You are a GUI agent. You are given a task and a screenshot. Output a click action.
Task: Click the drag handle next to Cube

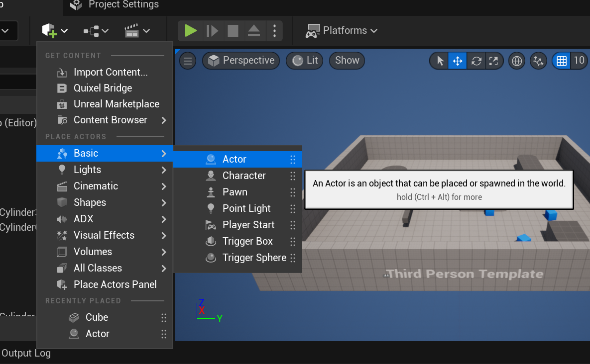tap(164, 318)
